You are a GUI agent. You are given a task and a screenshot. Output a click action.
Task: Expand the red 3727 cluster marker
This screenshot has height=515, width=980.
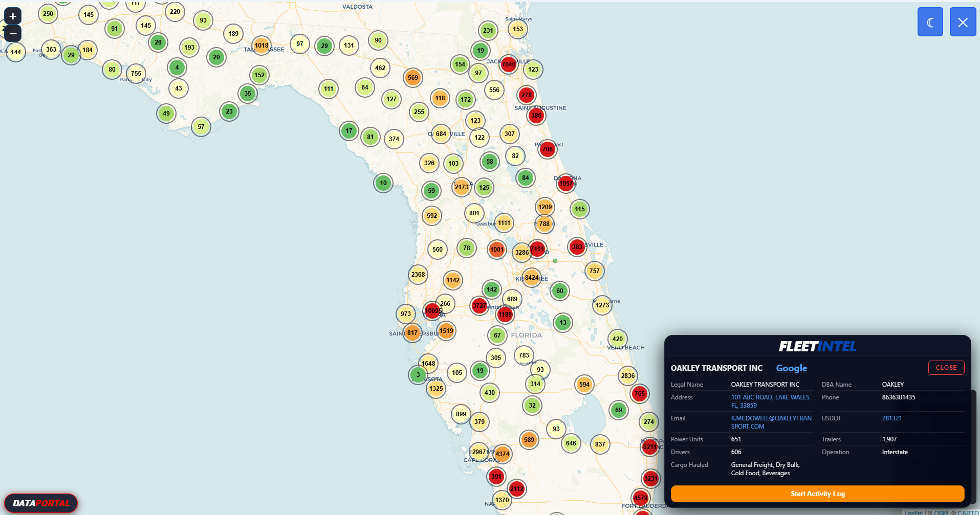pyautogui.click(x=479, y=306)
